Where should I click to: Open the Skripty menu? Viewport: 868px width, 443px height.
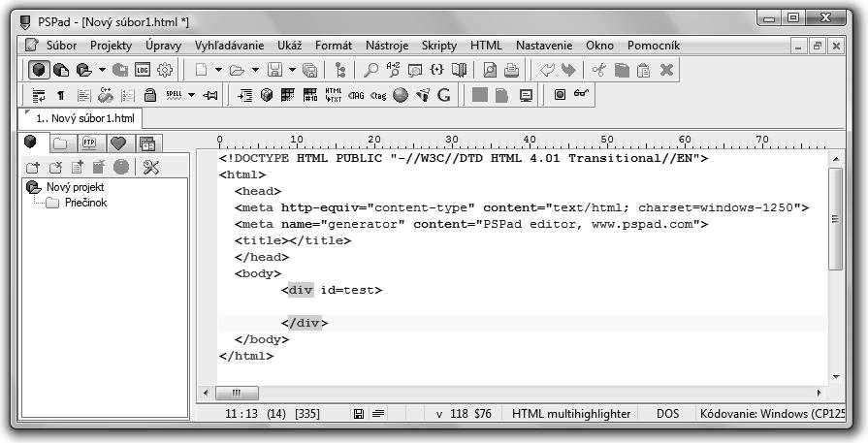tap(439, 46)
